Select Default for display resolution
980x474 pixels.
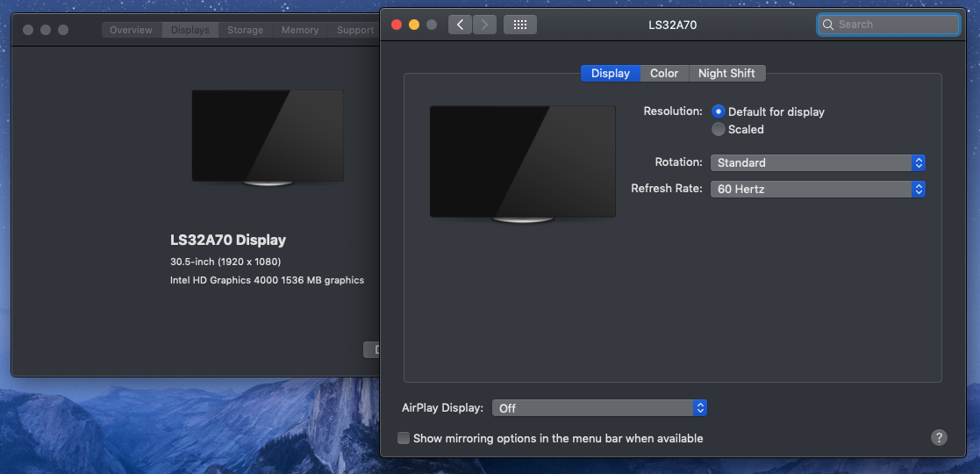[x=719, y=112]
